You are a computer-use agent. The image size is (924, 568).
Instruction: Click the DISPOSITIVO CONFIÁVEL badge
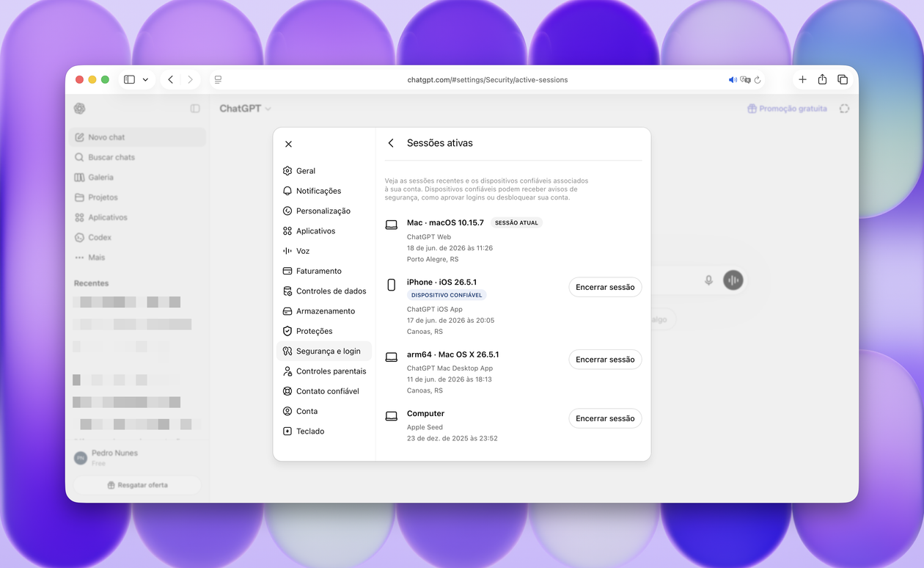coord(447,295)
